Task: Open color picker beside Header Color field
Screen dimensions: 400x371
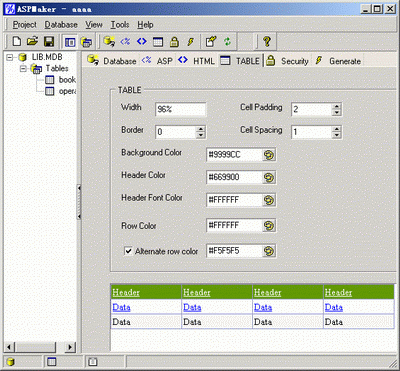Action: click(x=269, y=178)
